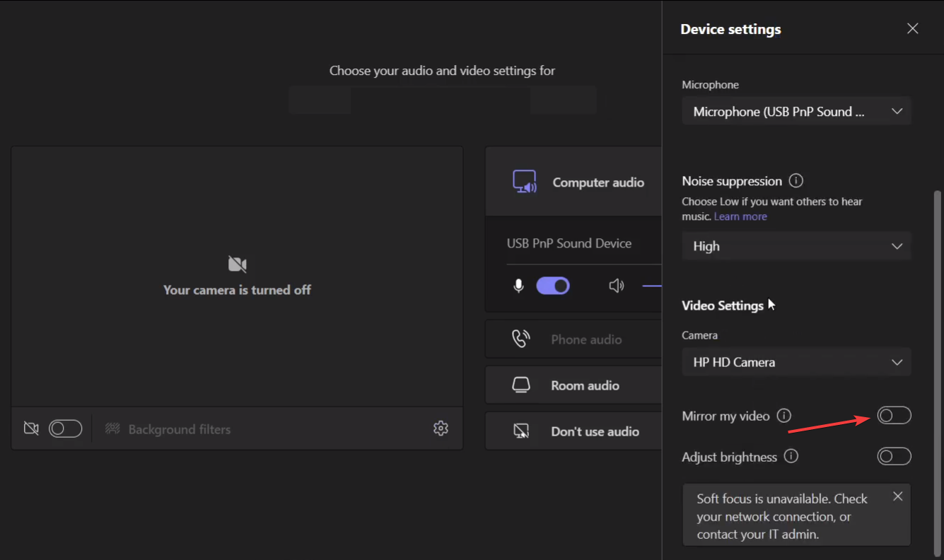Enable Adjust brightness switch

click(x=894, y=457)
